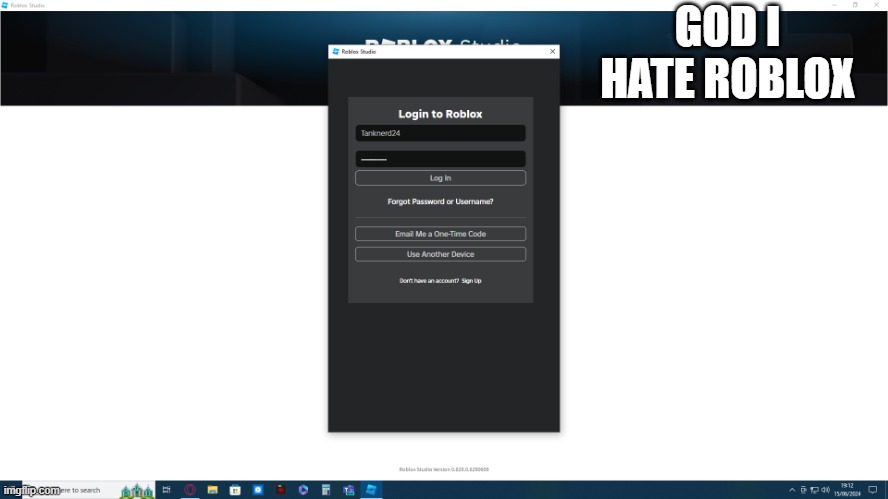Open the blue app icon after Microsoft Store

coord(258,490)
